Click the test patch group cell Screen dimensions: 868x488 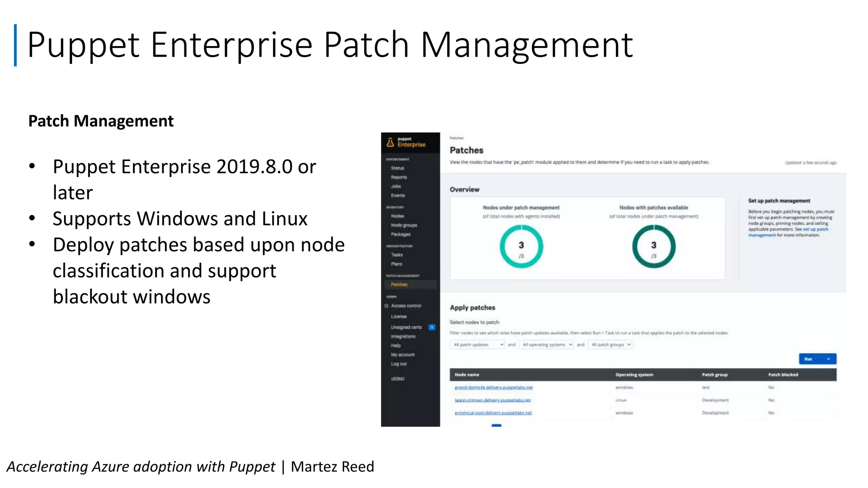coord(706,388)
